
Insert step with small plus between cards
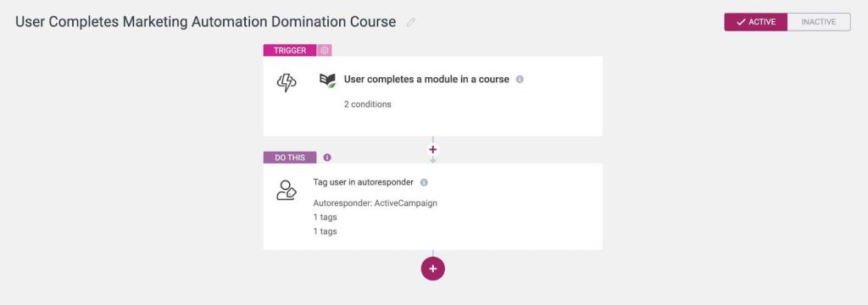433,149
